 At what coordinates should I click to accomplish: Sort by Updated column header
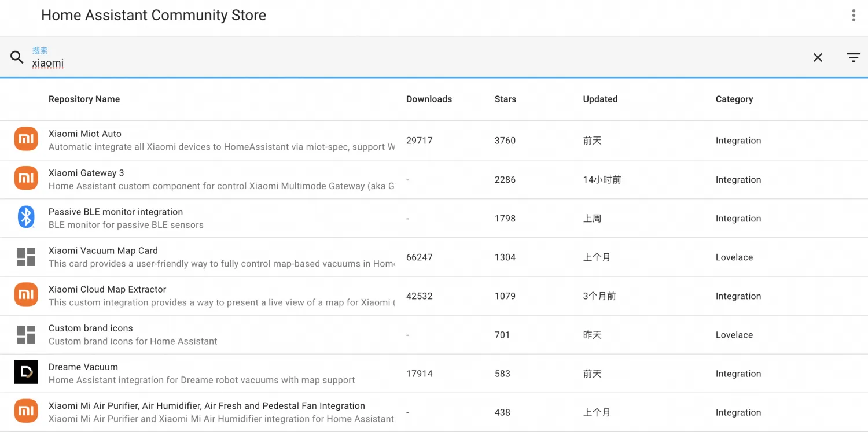(600, 99)
